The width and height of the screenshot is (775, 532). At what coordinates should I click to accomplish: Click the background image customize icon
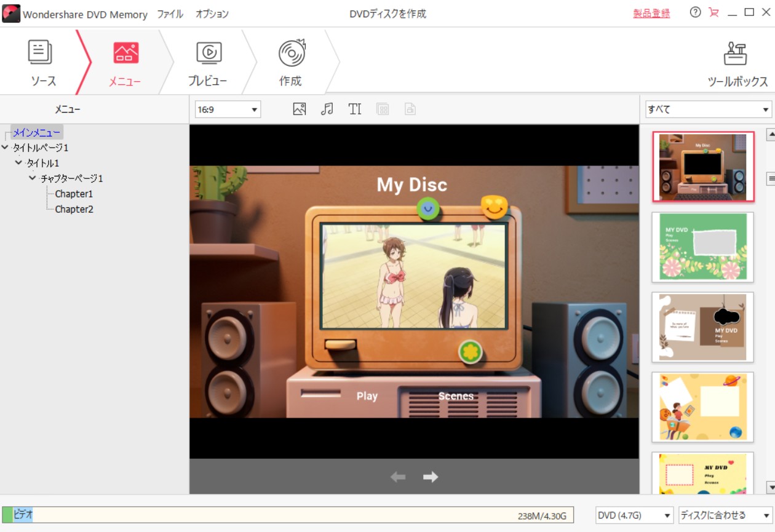[x=300, y=109]
